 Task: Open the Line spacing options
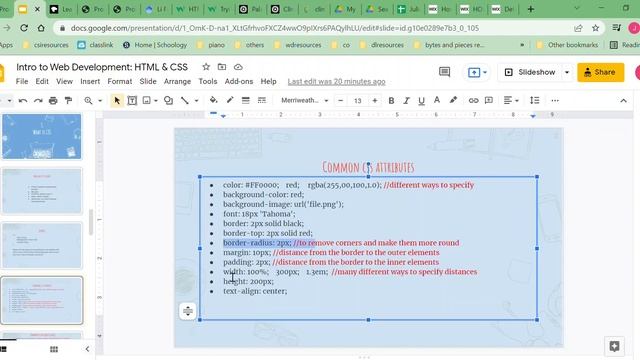[x=535, y=100]
